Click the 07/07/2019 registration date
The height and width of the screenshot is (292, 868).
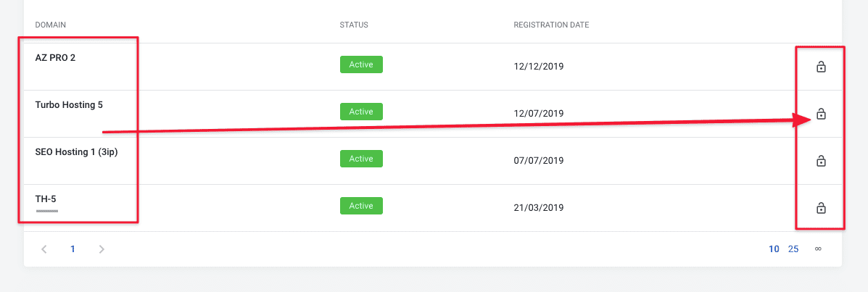tap(539, 160)
